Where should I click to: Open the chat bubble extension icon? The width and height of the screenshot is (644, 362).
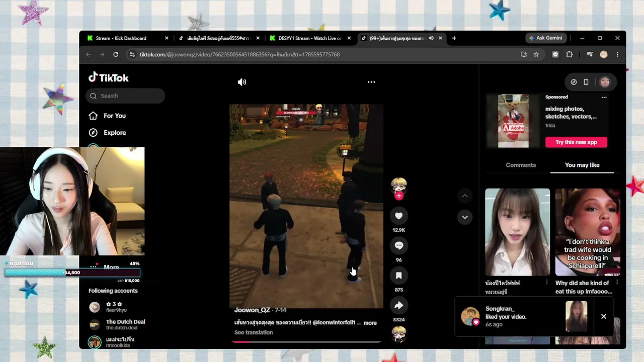point(555,54)
